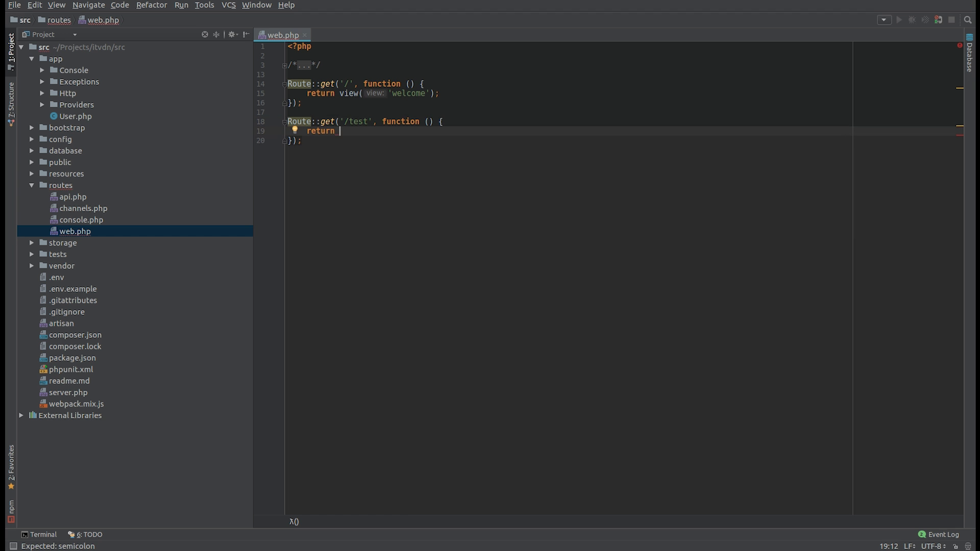The width and height of the screenshot is (980, 551).
Task: Open the Event Log
Action: pyautogui.click(x=938, y=534)
